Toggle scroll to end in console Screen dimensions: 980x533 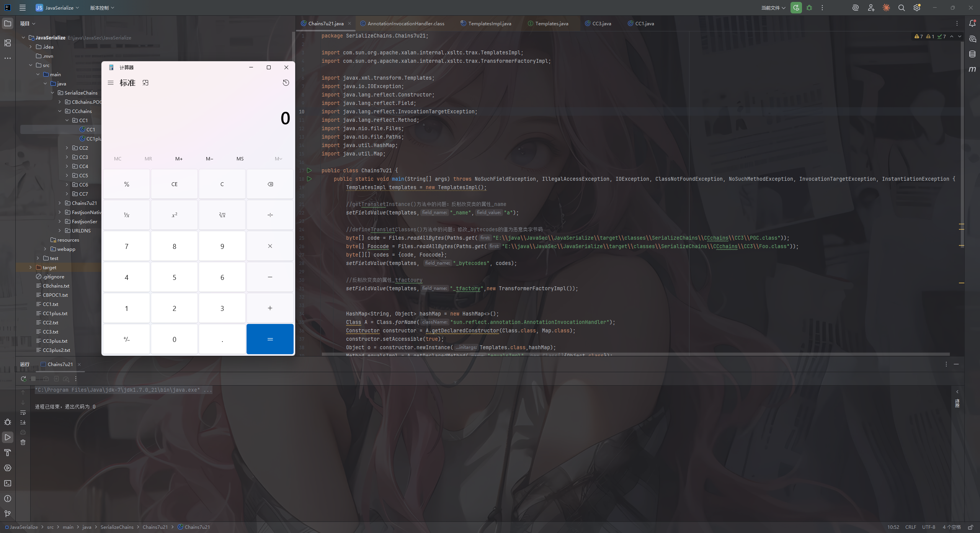tap(23, 422)
